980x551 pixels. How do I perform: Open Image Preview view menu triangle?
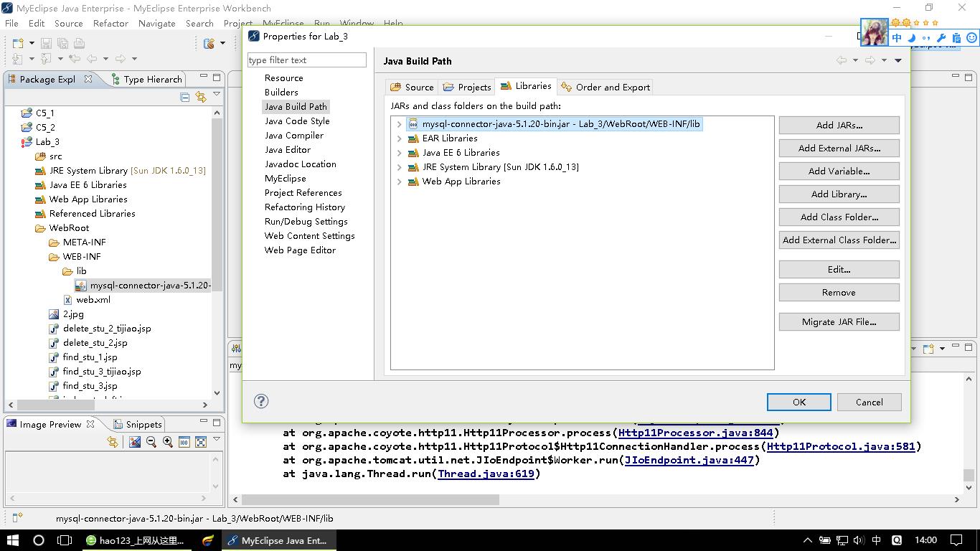(x=217, y=440)
